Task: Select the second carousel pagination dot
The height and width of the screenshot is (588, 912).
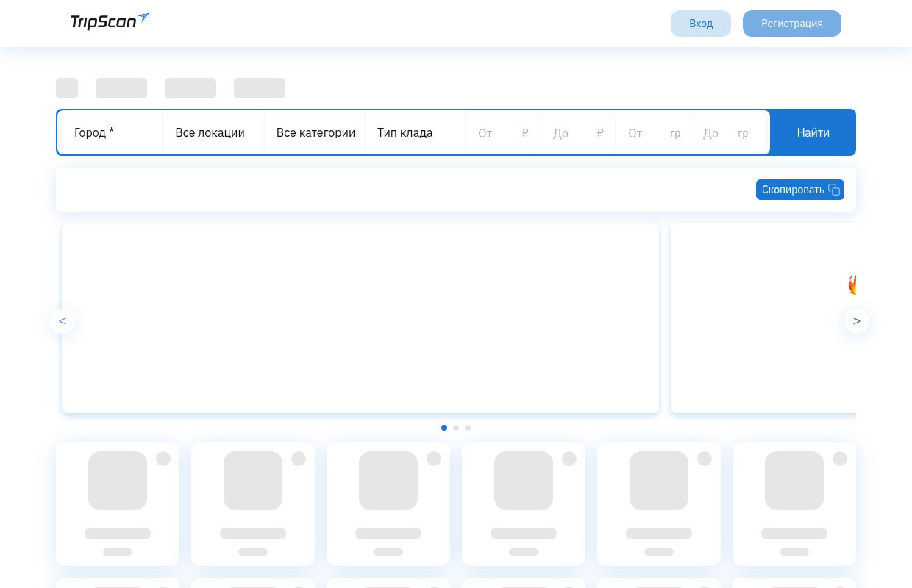Action: pos(456,428)
